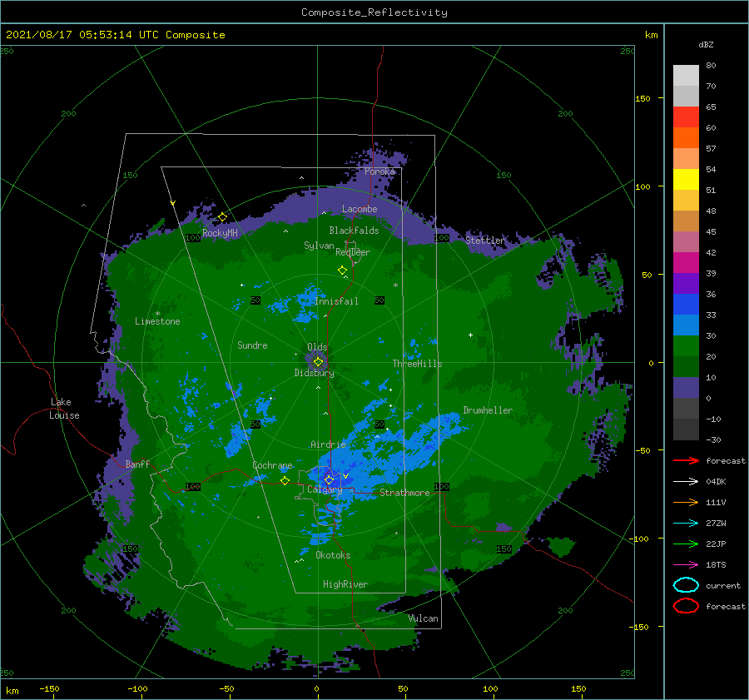Click the red 65 dBZ color swatch
The image size is (749, 700).
coord(686,117)
